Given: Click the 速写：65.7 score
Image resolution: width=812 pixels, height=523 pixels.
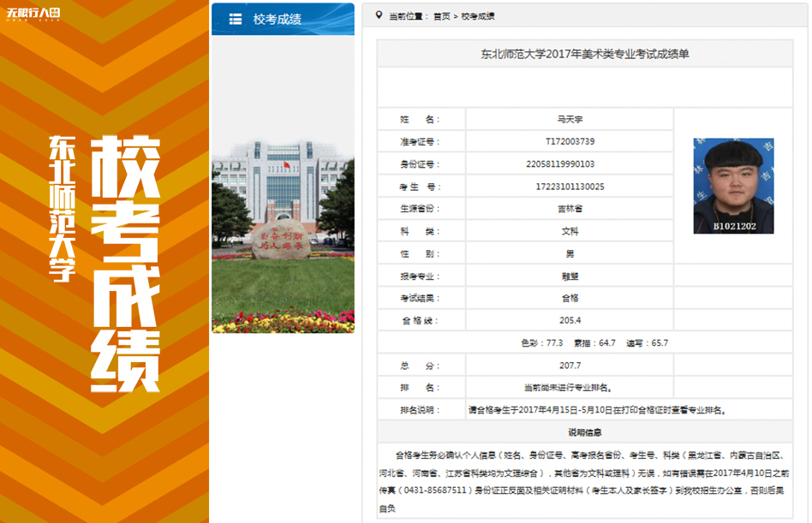Looking at the screenshot, I should (x=648, y=343).
